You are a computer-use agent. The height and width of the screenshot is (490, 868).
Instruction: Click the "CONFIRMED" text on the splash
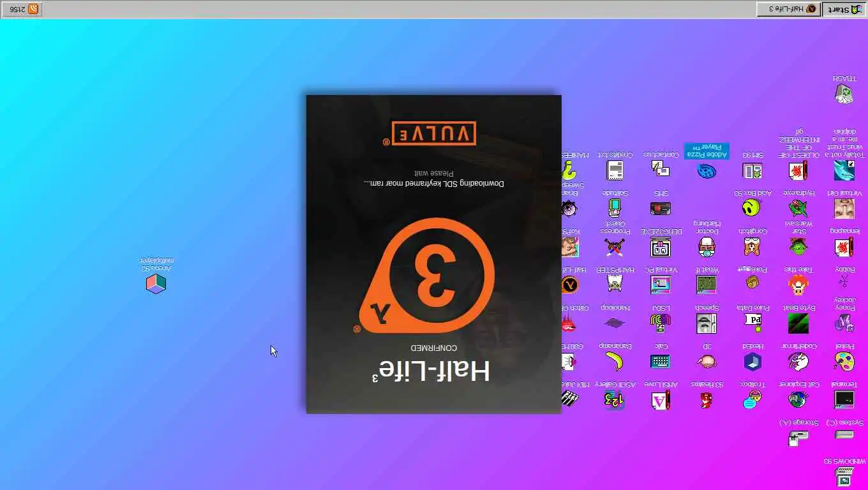tap(433, 348)
